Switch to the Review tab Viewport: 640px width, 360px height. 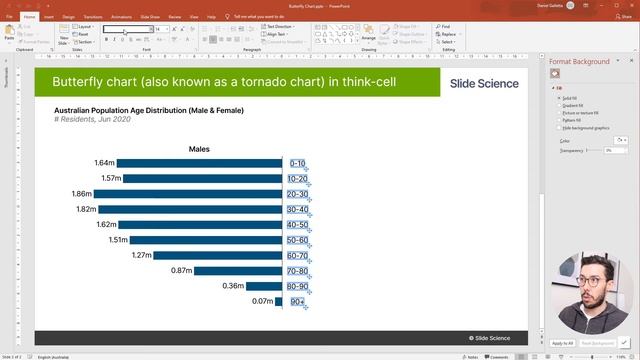(174, 17)
